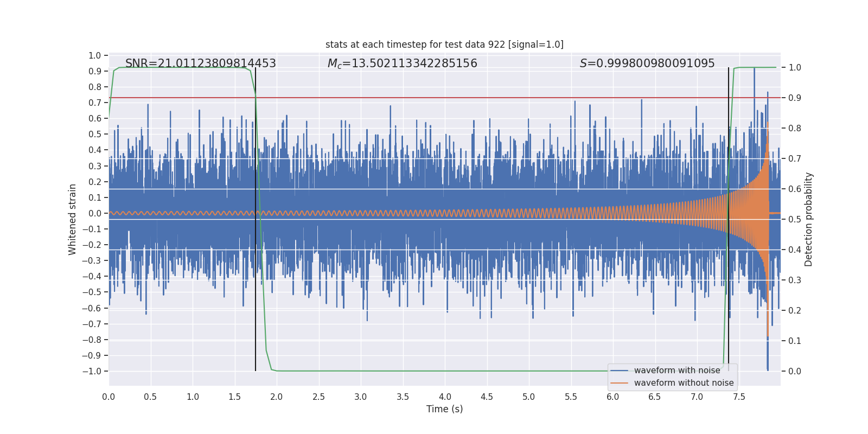The image size is (868, 434).
Task: Select the −0.6 tick on the Whitened strain axis
Action: [x=92, y=308]
